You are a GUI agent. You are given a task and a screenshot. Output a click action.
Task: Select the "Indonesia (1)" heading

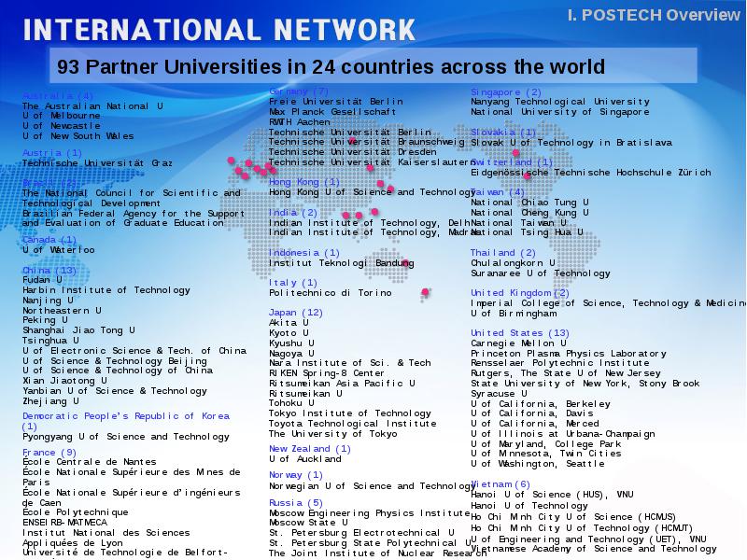[304, 252]
